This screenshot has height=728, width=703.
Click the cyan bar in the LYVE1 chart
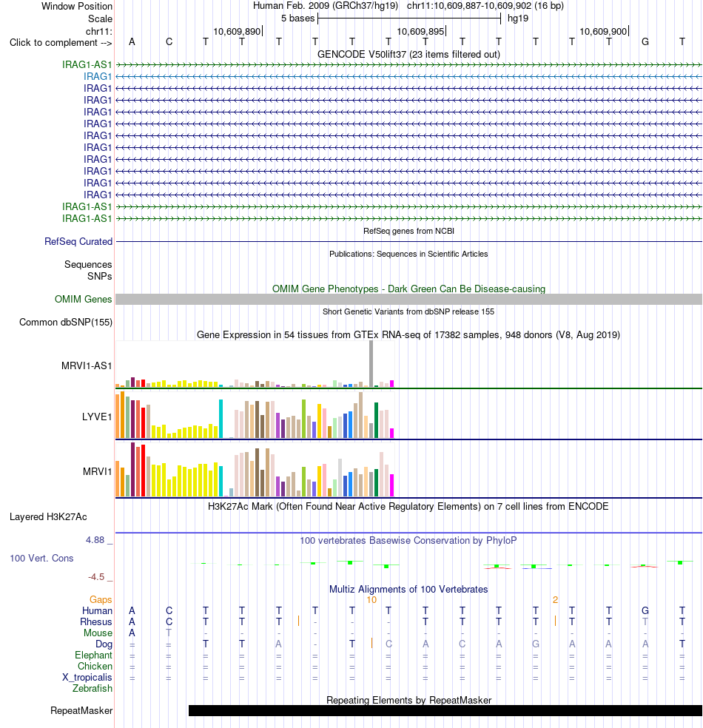point(221,419)
